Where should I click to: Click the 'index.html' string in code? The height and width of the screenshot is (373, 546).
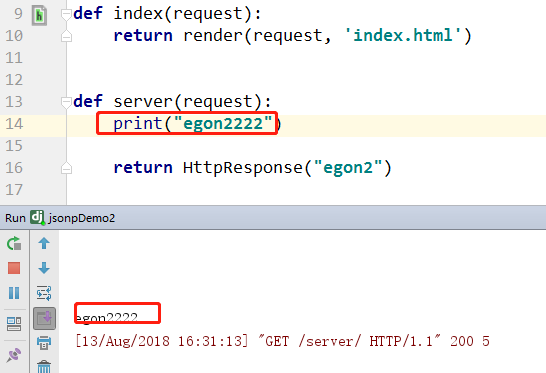point(403,35)
